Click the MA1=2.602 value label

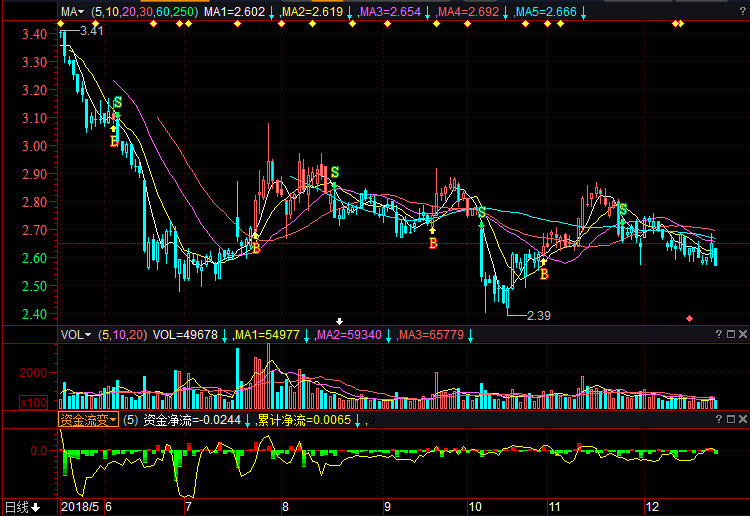234,11
